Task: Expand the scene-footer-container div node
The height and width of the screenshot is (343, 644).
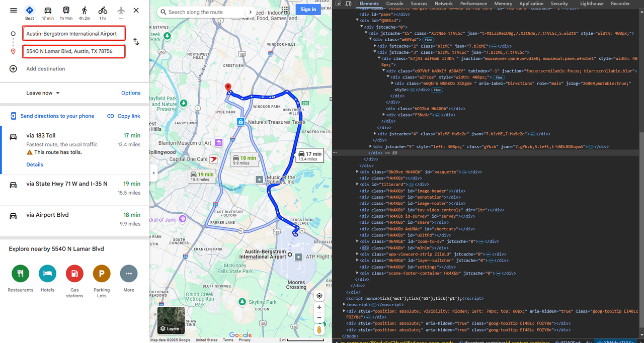Action: click(x=358, y=273)
